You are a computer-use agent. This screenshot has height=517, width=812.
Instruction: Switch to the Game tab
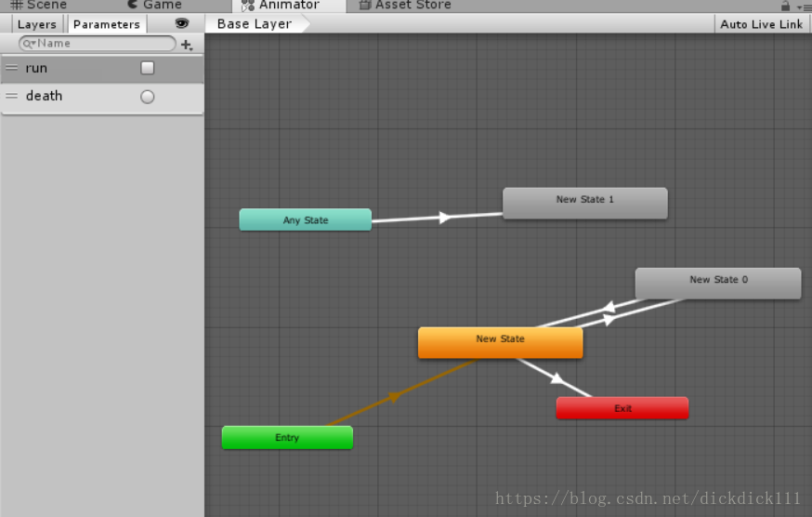pyautogui.click(x=154, y=6)
